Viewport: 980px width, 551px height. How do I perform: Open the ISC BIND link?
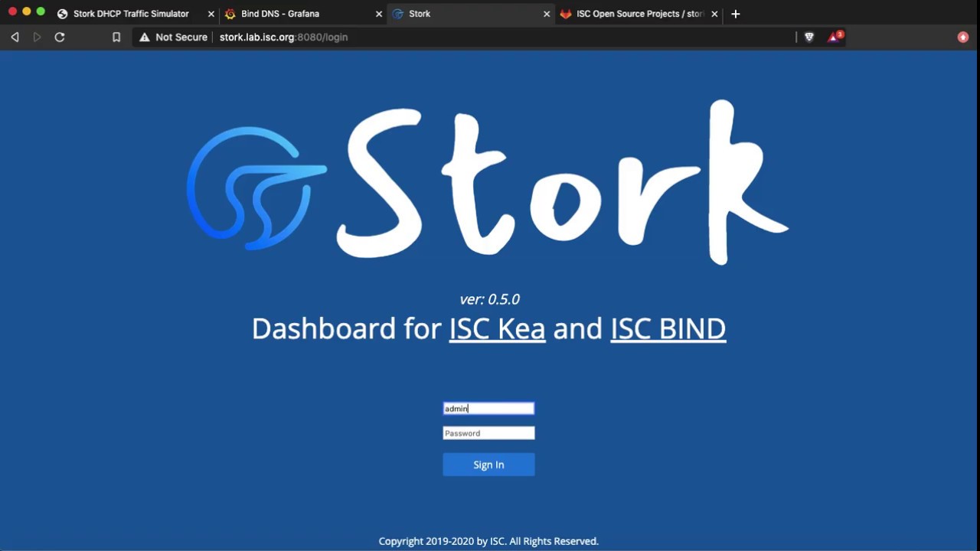click(x=668, y=328)
